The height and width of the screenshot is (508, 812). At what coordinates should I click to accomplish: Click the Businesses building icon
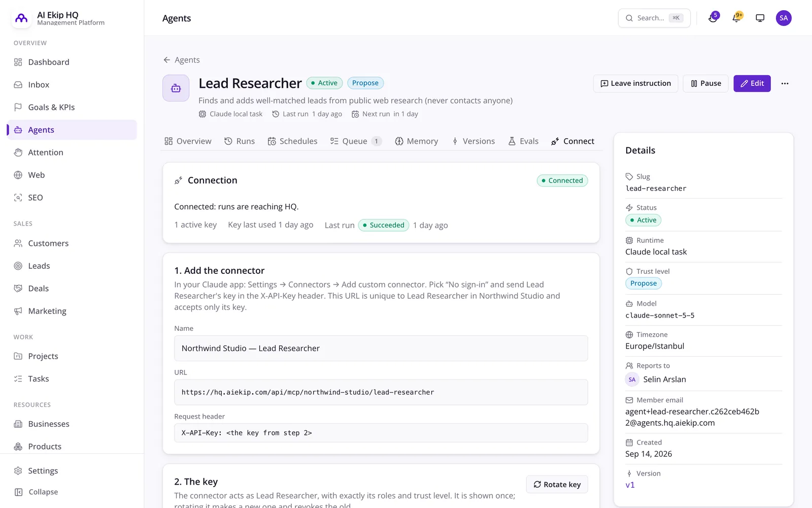[x=18, y=424]
